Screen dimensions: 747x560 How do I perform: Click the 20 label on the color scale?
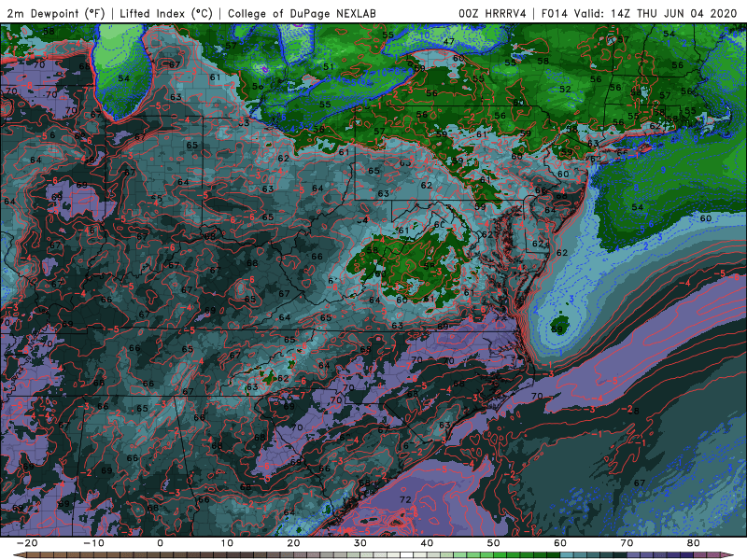point(293,543)
